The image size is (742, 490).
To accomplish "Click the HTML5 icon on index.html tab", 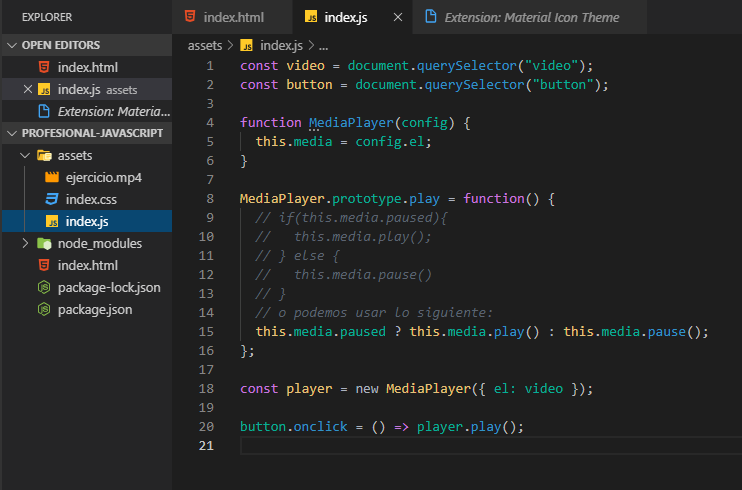I will pos(189,17).
